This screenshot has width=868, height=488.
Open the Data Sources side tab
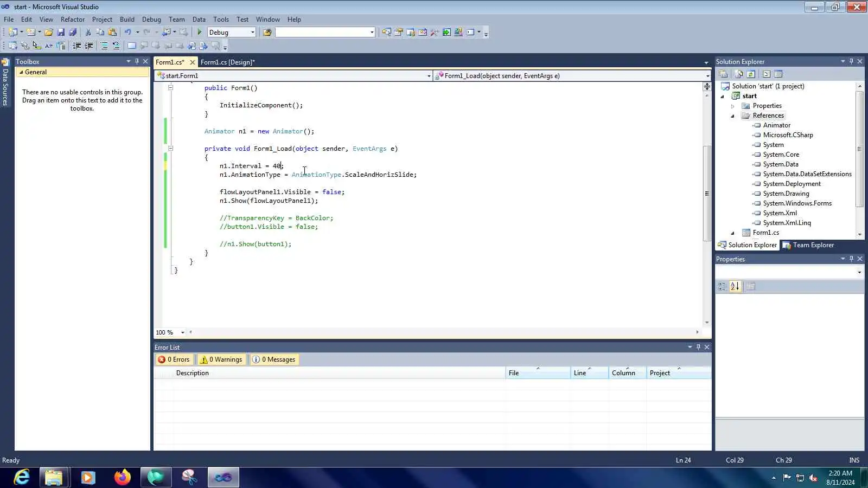click(5, 82)
